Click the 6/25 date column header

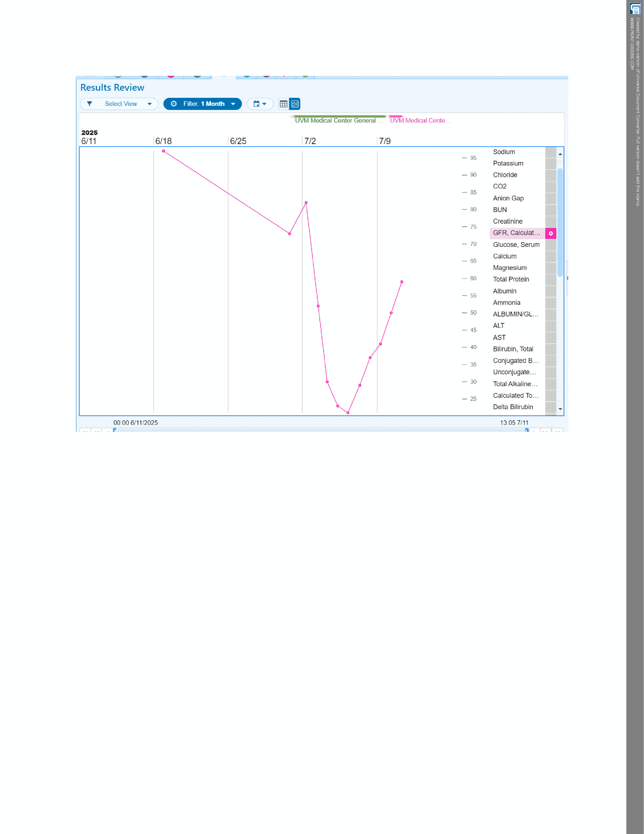tap(238, 141)
